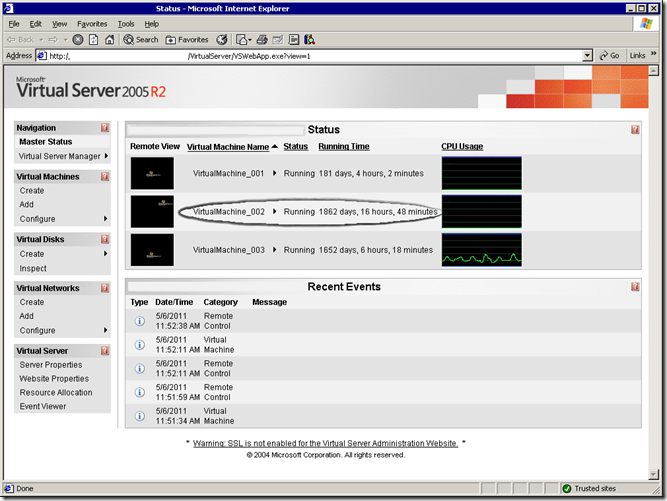Click the Master Status link
Image resolution: width=667 pixels, height=501 pixels.
tap(45, 142)
